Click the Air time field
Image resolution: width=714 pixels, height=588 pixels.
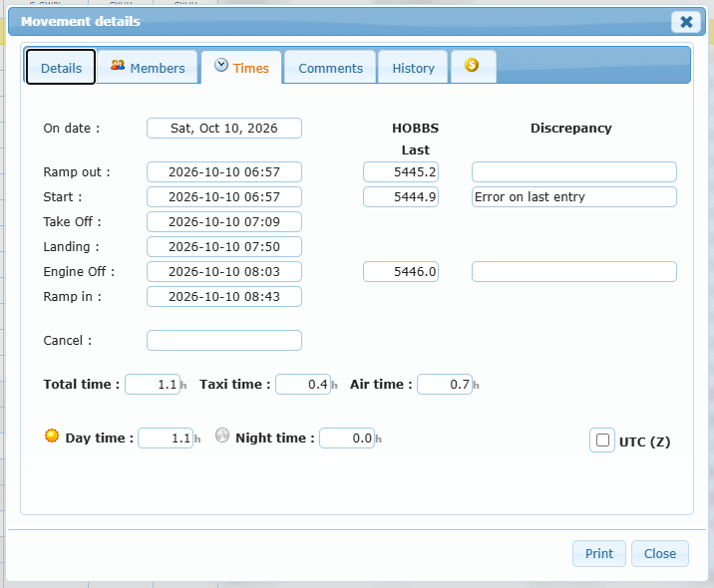[445, 384]
